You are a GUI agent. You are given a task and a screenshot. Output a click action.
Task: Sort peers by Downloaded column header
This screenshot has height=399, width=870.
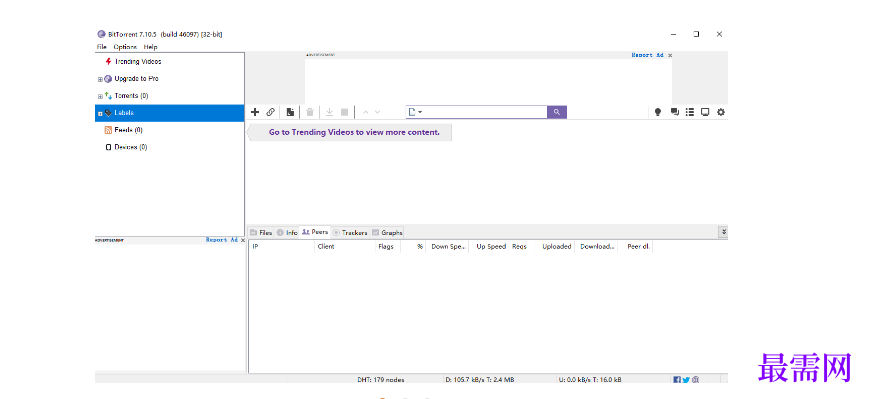click(596, 246)
